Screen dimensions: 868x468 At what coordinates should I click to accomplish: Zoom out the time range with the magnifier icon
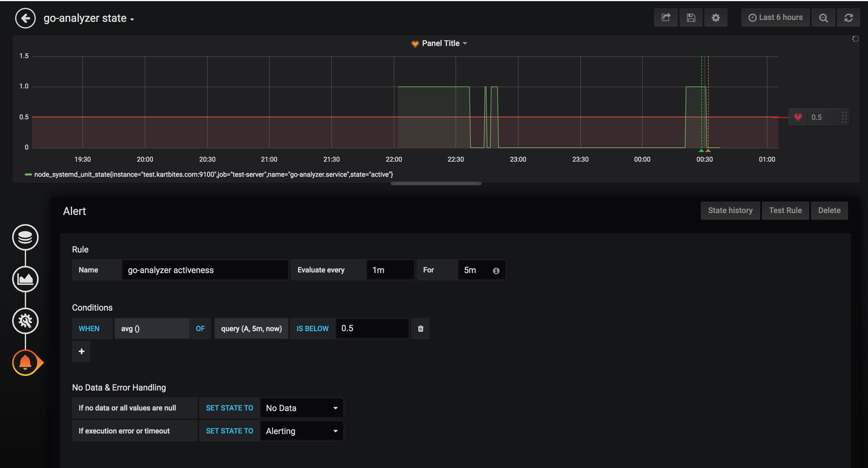click(x=823, y=18)
